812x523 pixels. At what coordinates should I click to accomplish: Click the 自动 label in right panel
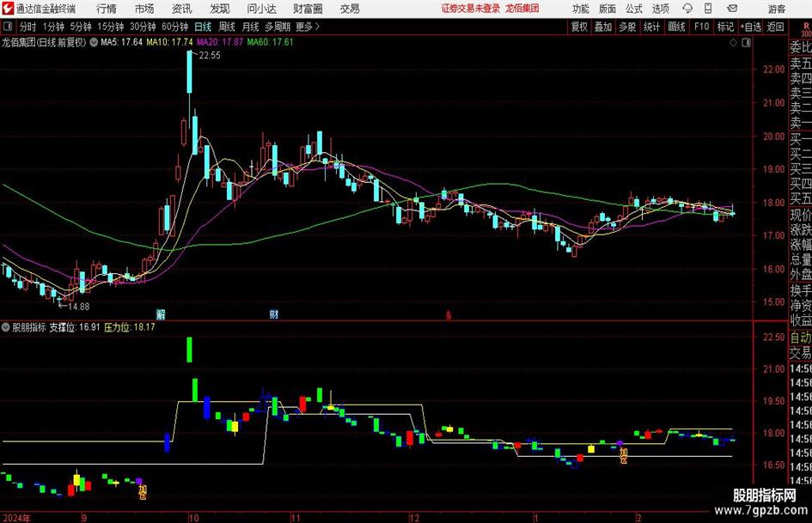pyautogui.click(x=801, y=338)
